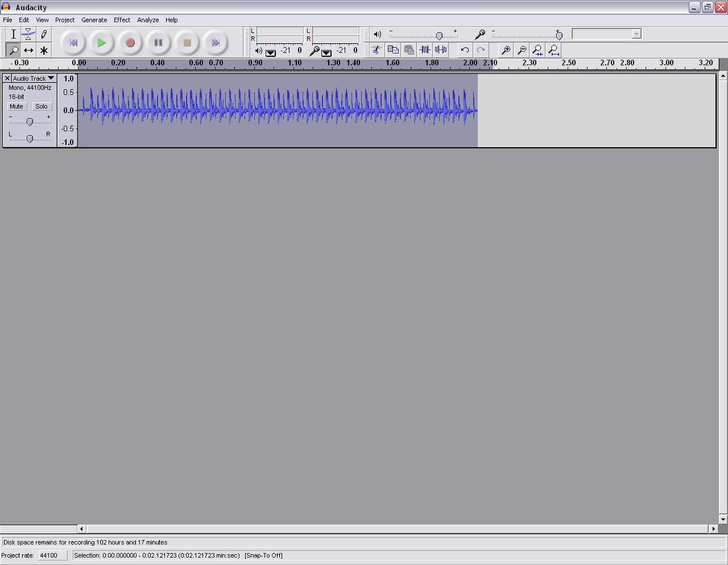728x565 pixels.
Task: Click the Project rate 44100 field
Action: 52,555
